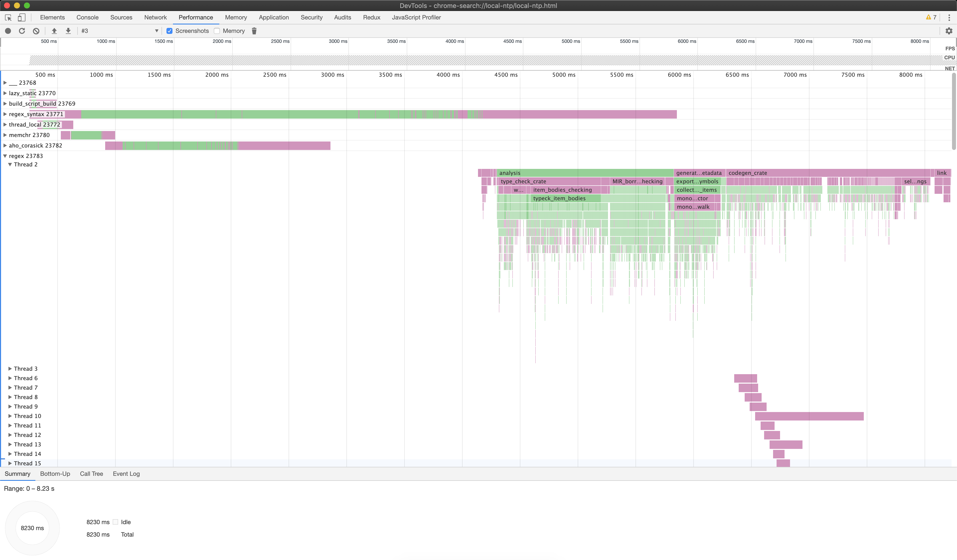The height and width of the screenshot is (560, 957).
Task: Expand the regex_syntax 23771 track
Action: coord(5,114)
